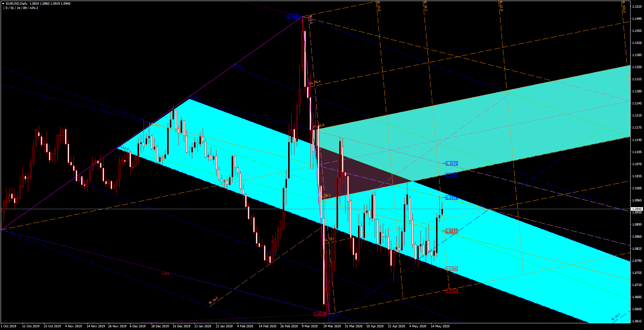The width and height of the screenshot is (644, 330).
Task: Click the 1.1000 price scale label
Action: click(637, 188)
